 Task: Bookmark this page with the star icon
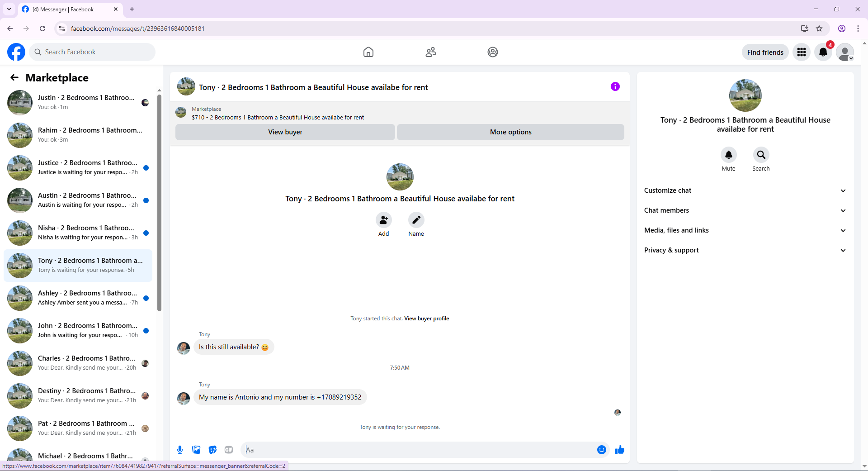[x=819, y=29]
